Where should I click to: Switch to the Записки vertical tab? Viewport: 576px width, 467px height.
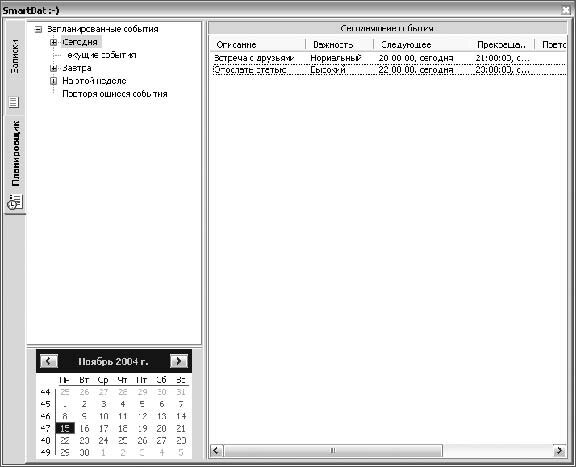[x=15, y=56]
